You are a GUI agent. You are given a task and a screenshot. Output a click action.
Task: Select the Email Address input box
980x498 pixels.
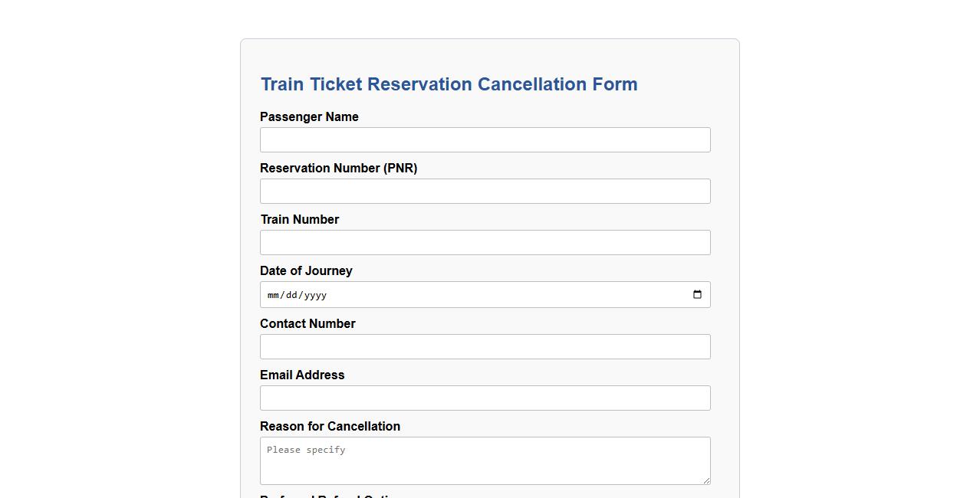pyautogui.click(x=485, y=398)
